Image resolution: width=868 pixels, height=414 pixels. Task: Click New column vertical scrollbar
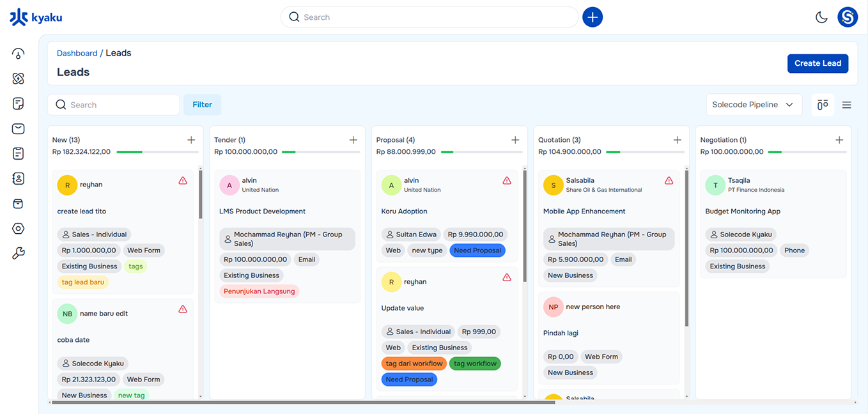click(x=201, y=194)
